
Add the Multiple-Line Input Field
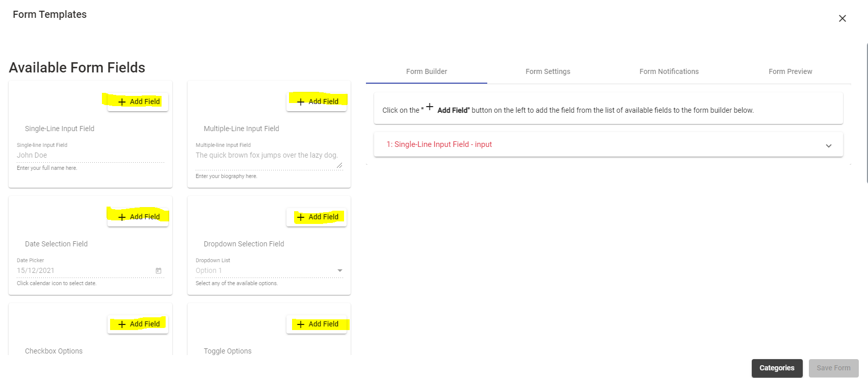[x=317, y=101]
